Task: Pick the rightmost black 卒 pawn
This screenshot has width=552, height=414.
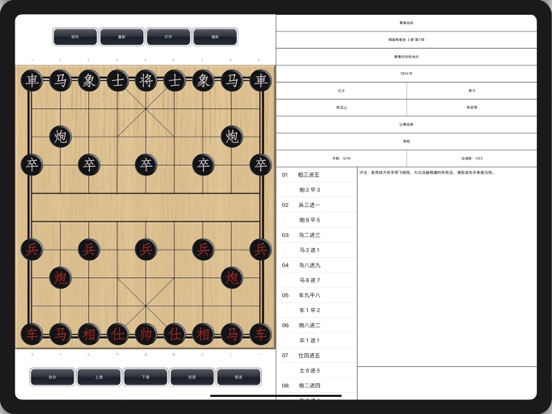Action: pyautogui.click(x=261, y=165)
